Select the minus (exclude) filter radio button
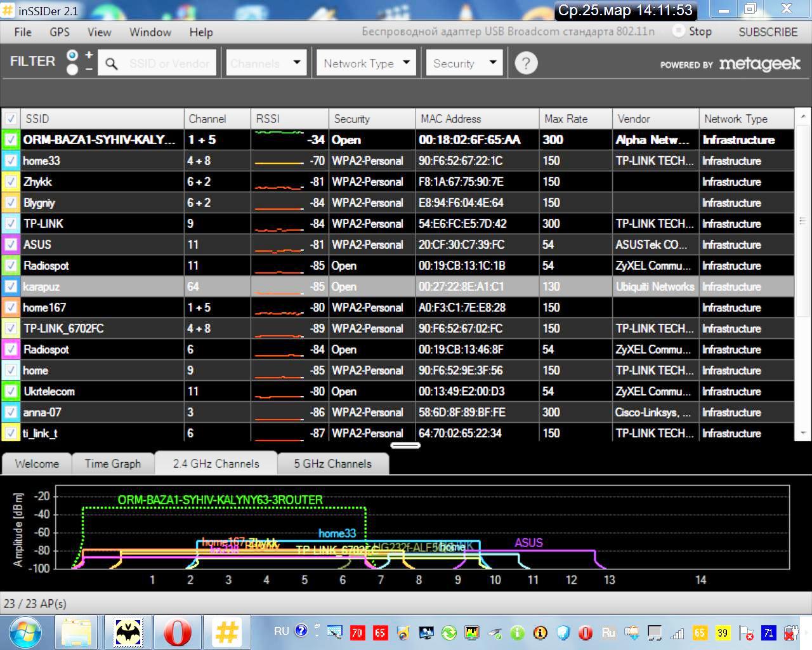 point(72,69)
